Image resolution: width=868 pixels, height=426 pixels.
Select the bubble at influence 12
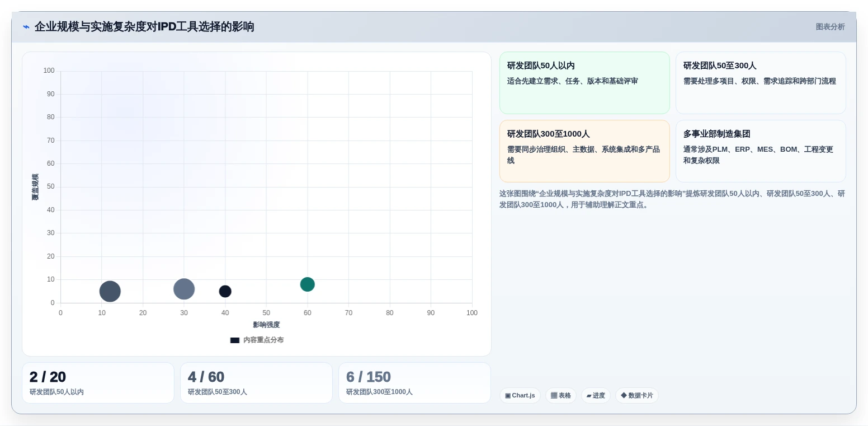tap(110, 291)
